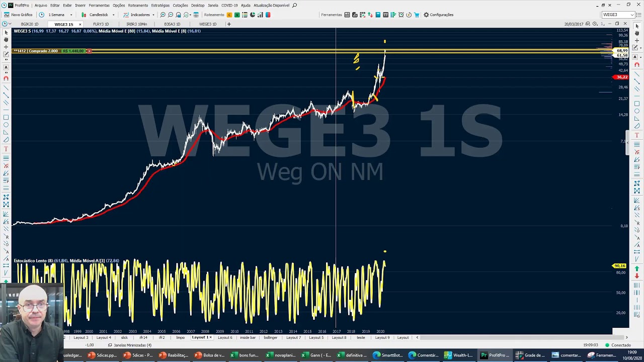Image resolution: width=644 pixels, height=362 pixels.
Task: Click the grid layout icon after zoom tools
Action: 196,15
